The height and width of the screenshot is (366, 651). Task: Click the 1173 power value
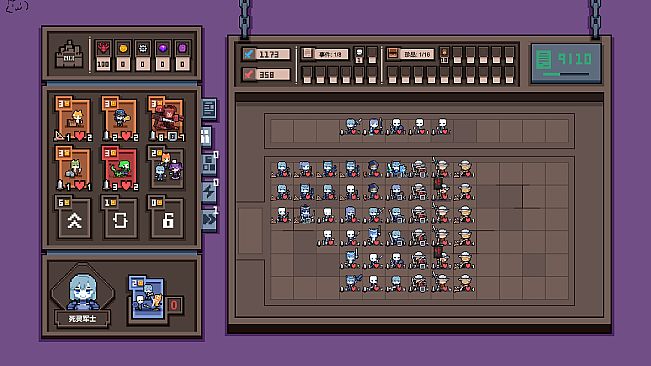(272, 54)
